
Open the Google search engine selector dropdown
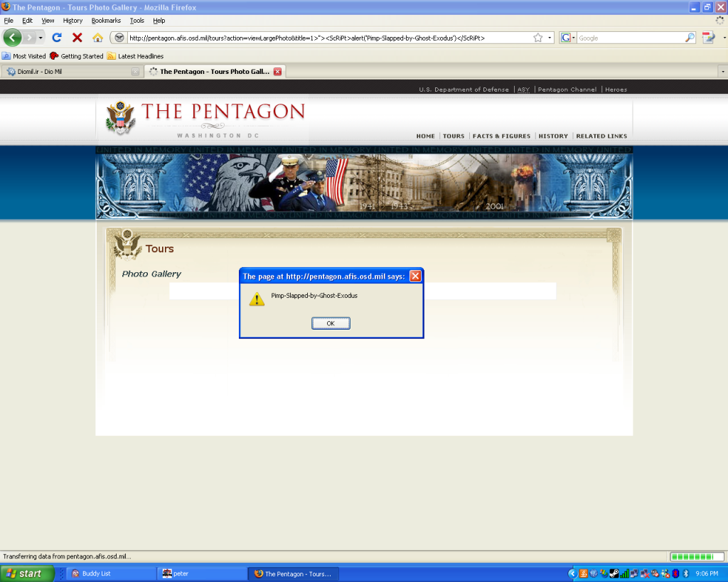click(x=568, y=38)
